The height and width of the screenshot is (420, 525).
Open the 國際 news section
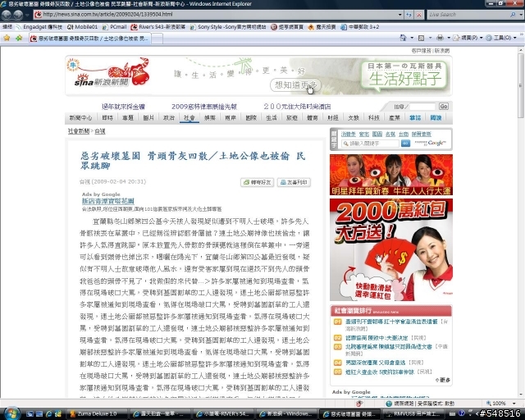pyautogui.click(x=251, y=117)
